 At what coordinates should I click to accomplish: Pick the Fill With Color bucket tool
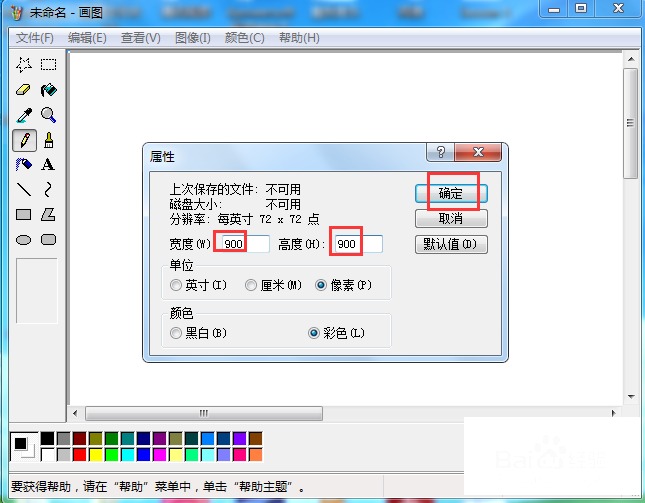pyautogui.click(x=48, y=90)
